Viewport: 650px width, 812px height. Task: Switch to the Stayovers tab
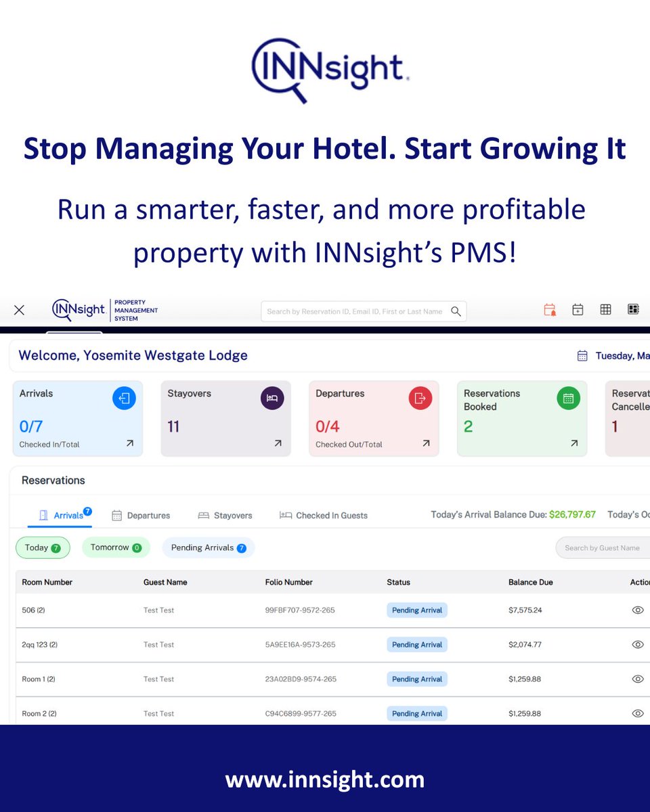pos(225,516)
